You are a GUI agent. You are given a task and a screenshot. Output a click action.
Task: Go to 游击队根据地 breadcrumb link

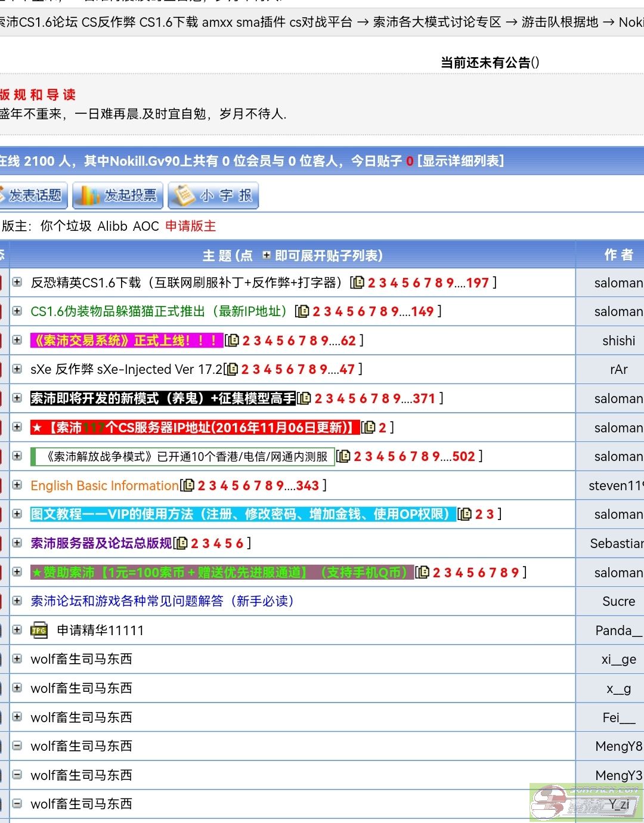click(559, 22)
